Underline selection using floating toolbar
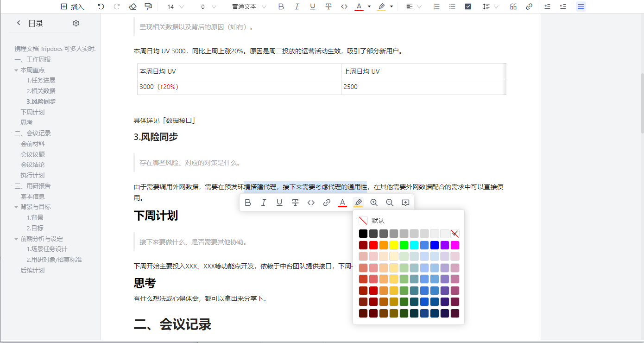This screenshot has width=644, height=343. coord(279,203)
